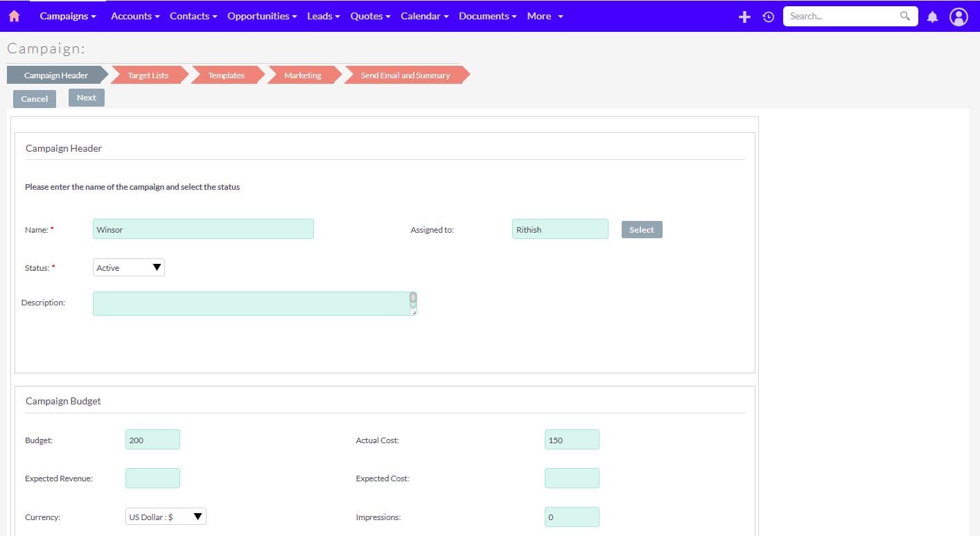Open the recently viewed history icon

(768, 17)
